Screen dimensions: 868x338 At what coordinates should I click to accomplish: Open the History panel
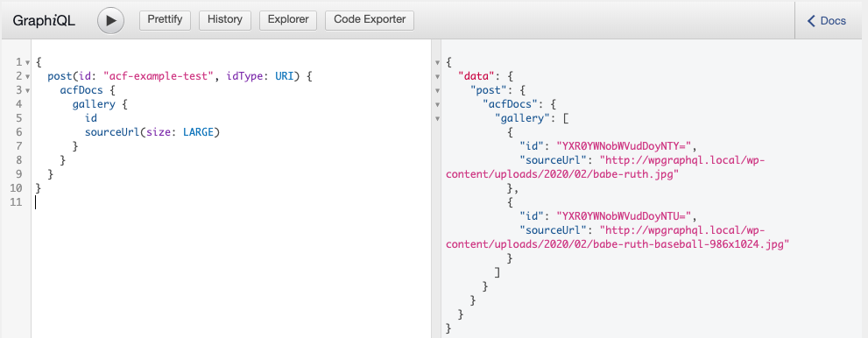point(225,20)
